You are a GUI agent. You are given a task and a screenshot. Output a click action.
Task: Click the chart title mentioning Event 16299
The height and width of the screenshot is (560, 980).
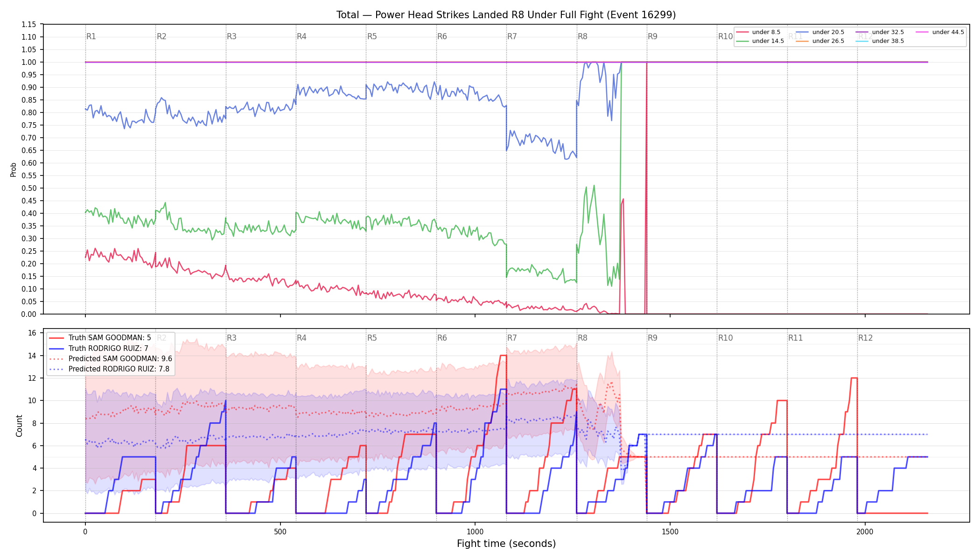pyautogui.click(x=506, y=15)
